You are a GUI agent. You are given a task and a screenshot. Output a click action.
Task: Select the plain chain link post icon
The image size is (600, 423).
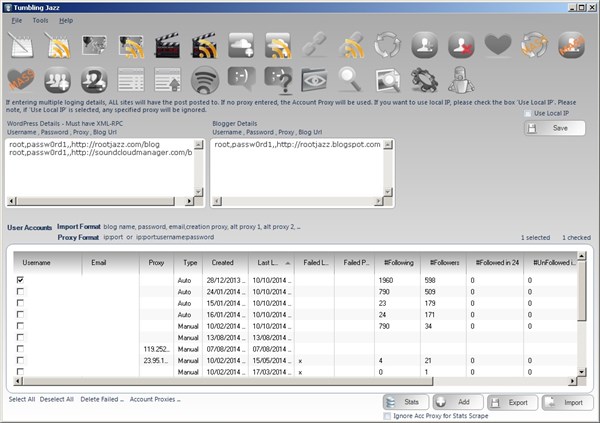tap(315, 44)
